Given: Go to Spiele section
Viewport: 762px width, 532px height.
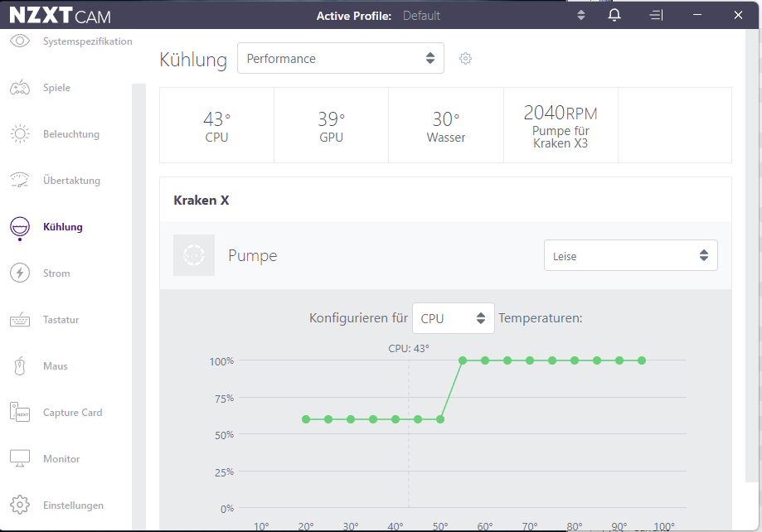Looking at the screenshot, I should click(56, 88).
